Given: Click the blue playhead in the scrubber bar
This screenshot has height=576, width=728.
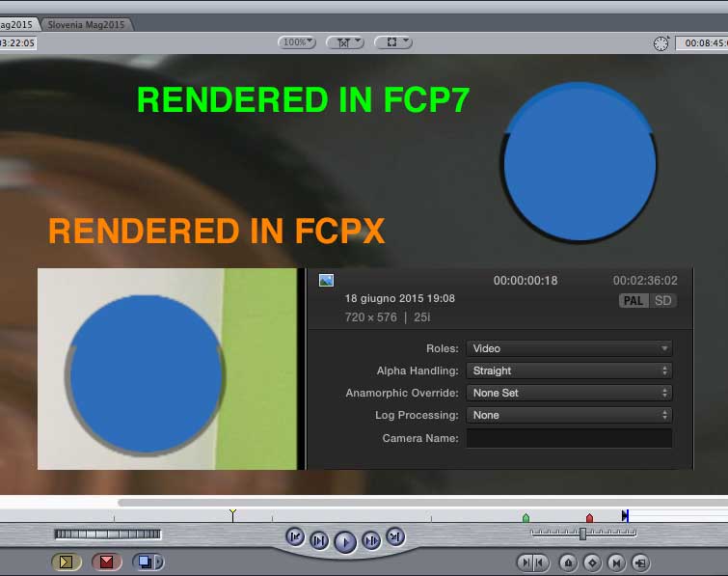Looking at the screenshot, I should [x=626, y=515].
